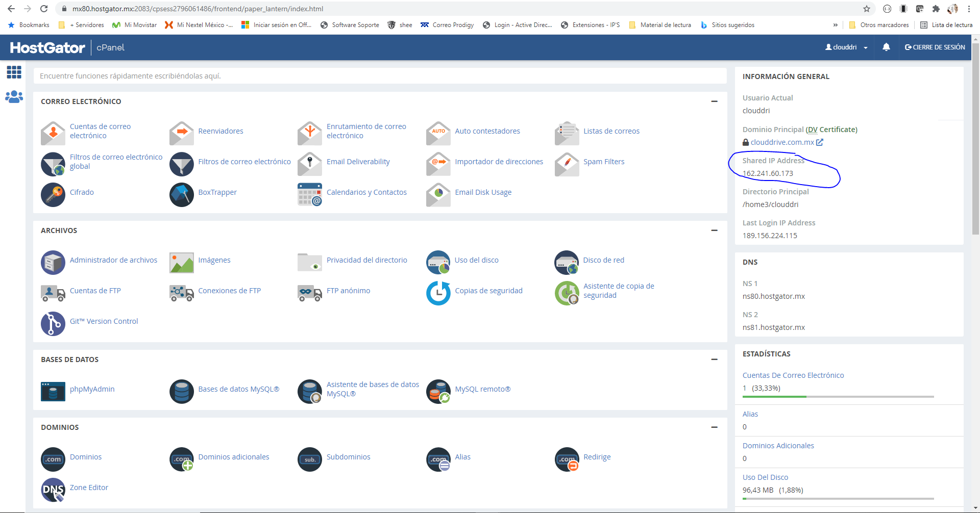Click the Administrador de archivos icon

point(53,262)
